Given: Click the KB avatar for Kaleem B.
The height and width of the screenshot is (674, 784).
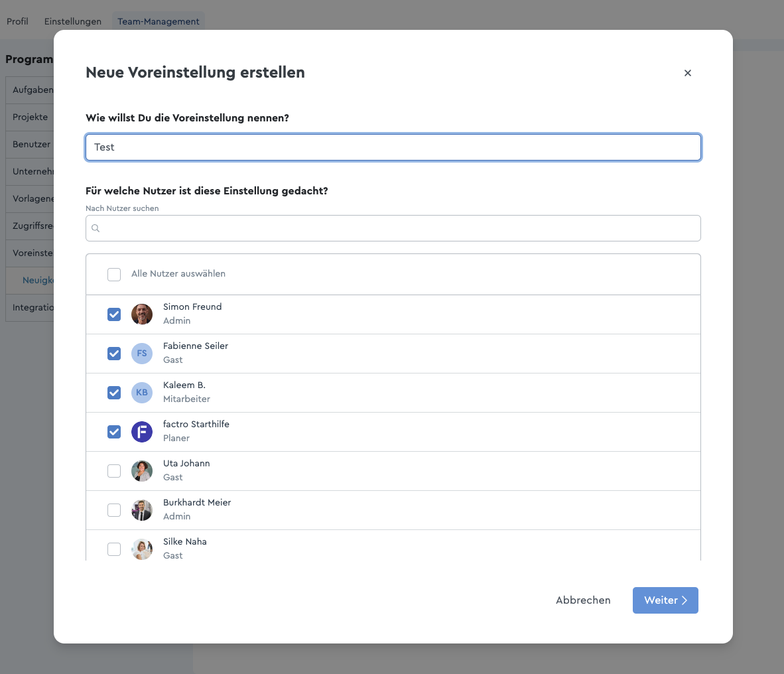Looking at the screenshot, I should pos(141,393).
